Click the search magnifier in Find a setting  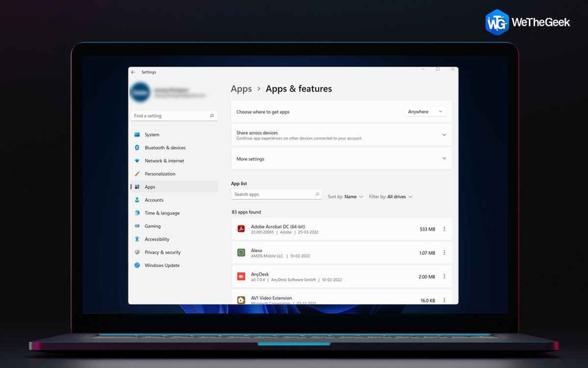click(212, 116)
